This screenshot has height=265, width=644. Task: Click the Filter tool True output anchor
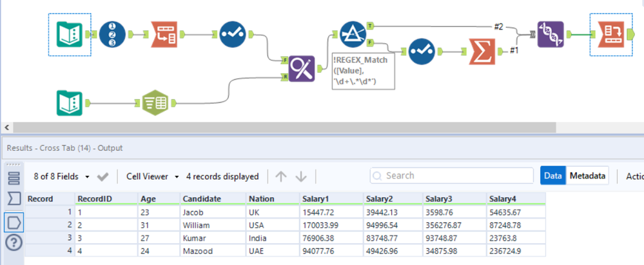pos(371,26)
